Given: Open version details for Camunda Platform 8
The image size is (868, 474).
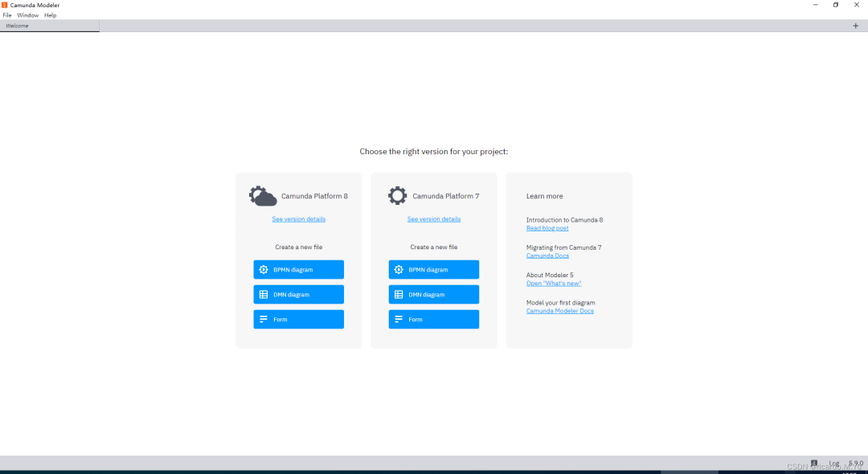Looking at the screenshot, I should click(298, 219).
